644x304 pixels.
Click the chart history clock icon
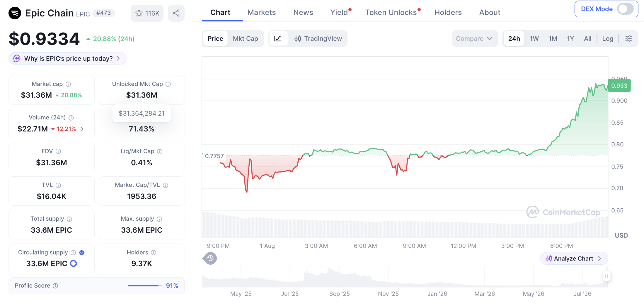point(210,258)
